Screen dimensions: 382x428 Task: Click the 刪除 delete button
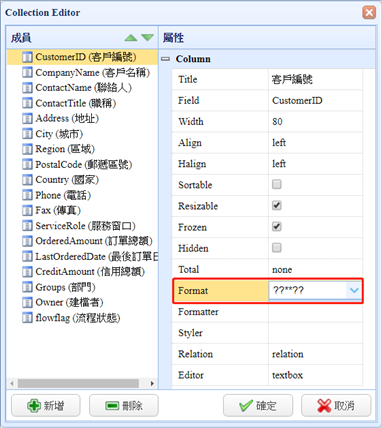[x=124, y=405]
